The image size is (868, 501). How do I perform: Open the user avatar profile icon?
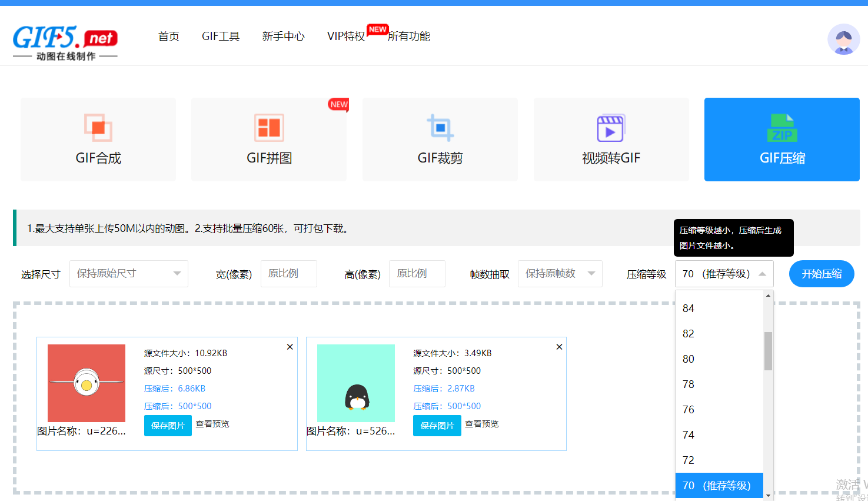(x=843, y=39)
